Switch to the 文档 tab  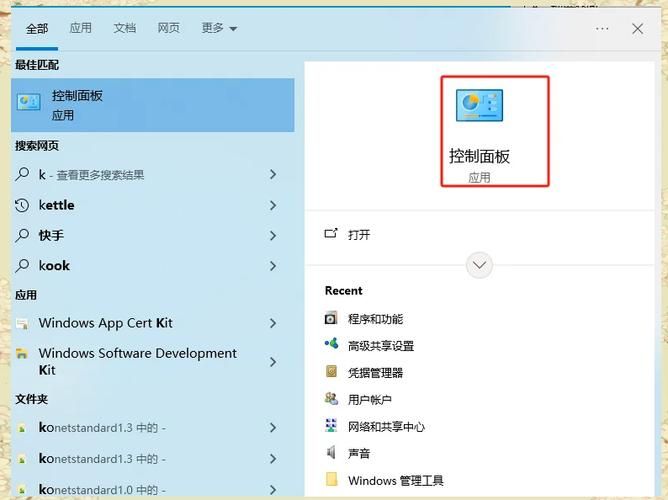[x=124, y=28]
